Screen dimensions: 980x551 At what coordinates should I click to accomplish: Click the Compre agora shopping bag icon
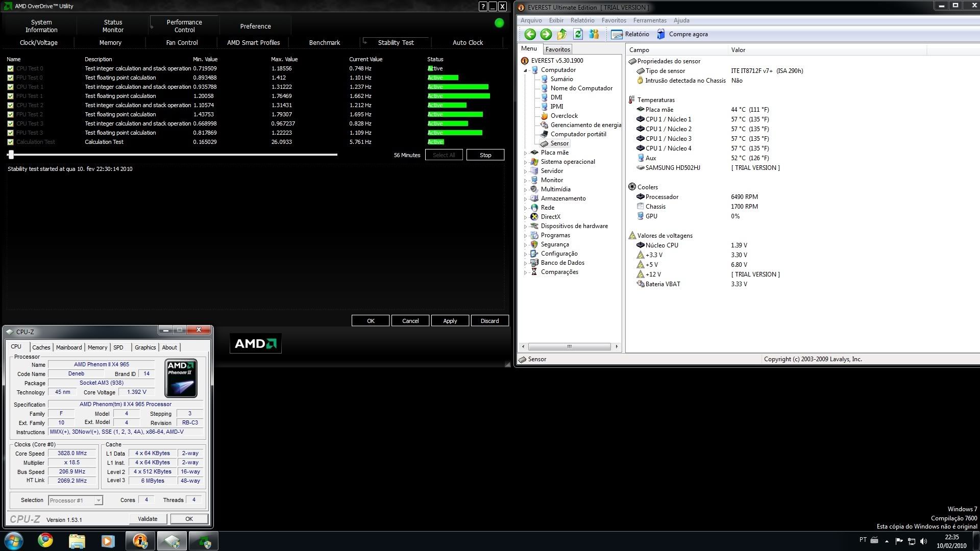[x=660, y=34]
